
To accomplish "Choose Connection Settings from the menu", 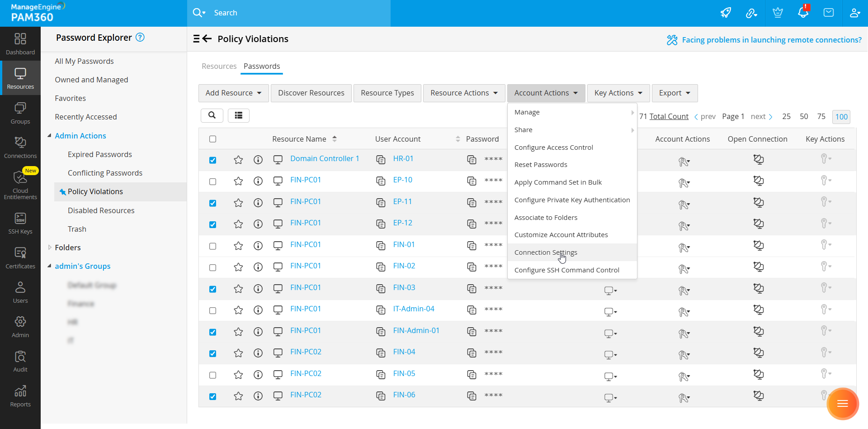I will [546, 253].
